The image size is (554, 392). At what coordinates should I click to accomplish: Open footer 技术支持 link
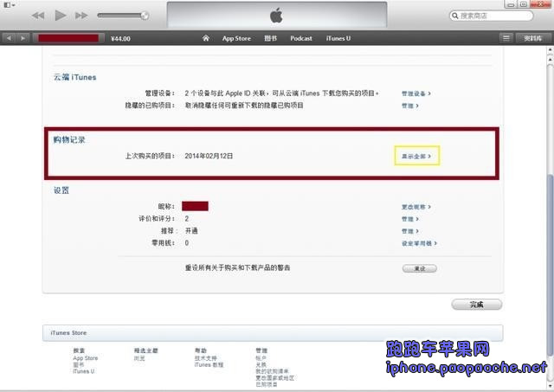pos(205,358)
